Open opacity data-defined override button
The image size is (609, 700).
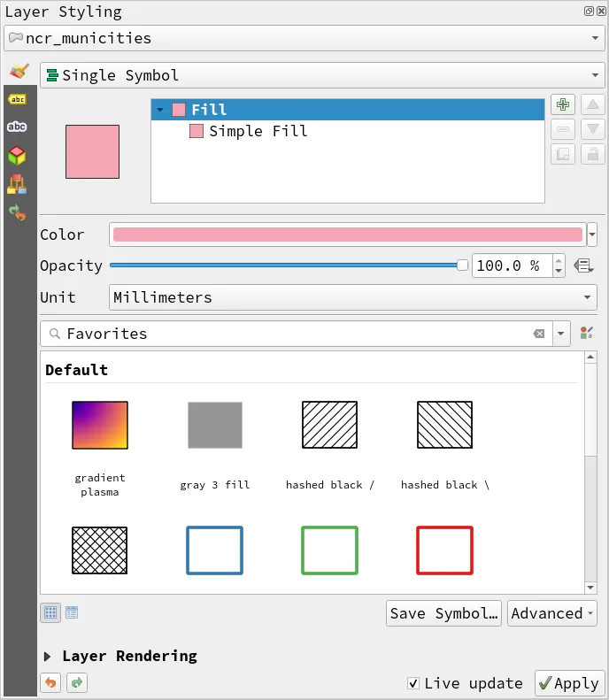583,265
